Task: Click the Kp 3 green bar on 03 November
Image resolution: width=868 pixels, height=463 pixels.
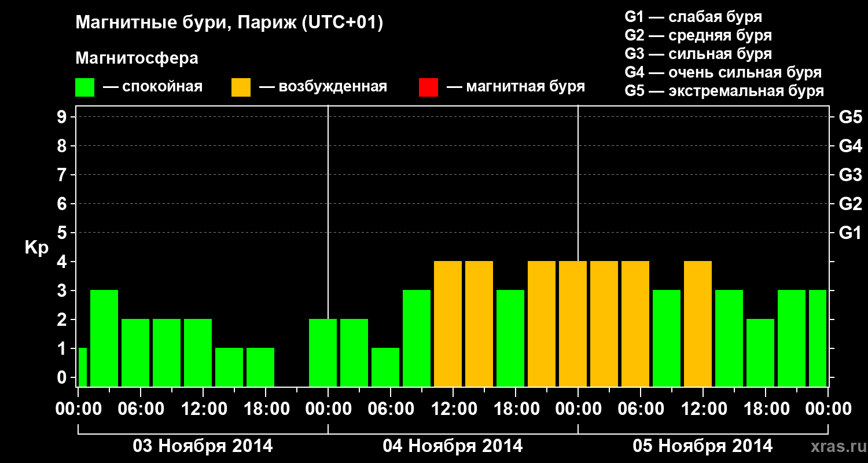Action: [x=104, y=338]
